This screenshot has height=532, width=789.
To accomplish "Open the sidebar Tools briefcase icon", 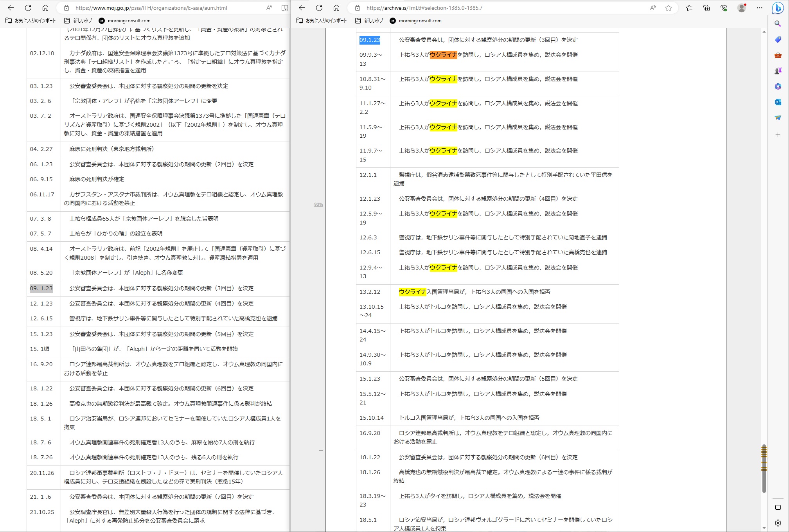I will (778, 55).
